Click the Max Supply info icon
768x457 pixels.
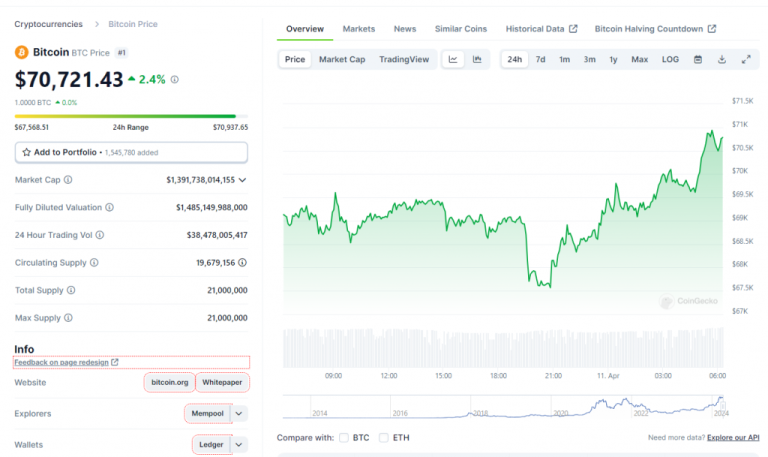click(x=69, y=318)
